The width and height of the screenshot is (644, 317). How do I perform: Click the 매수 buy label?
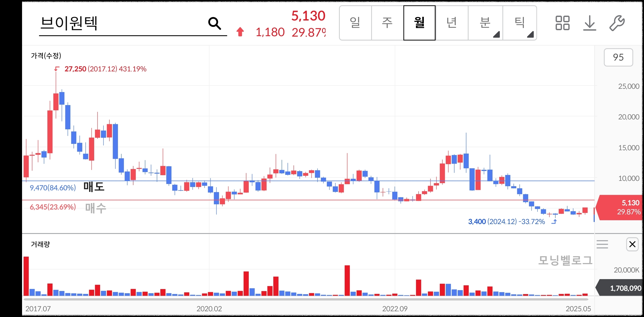tap(95, 208)
